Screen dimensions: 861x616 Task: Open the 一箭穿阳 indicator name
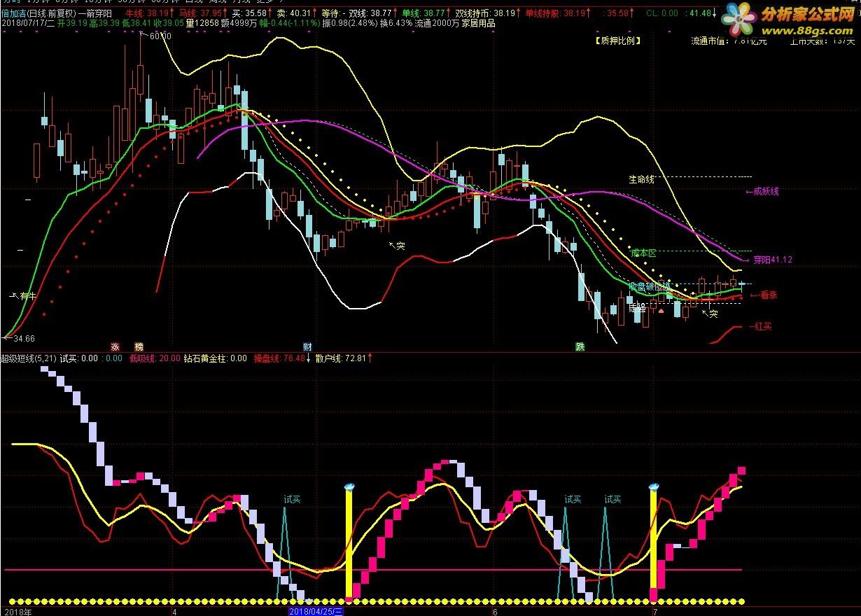(x=96, y=13)
